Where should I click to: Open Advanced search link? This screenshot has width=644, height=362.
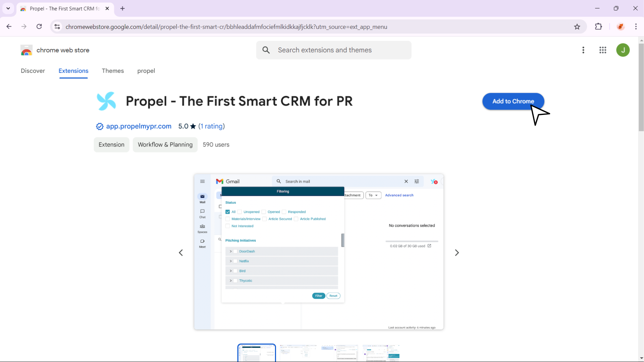pos(399,195)
